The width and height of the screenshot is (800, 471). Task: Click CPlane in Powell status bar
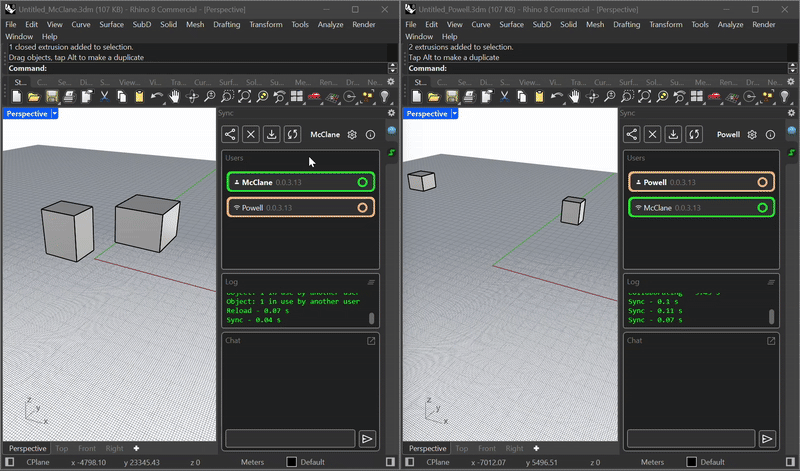click(x=438, y=462)
